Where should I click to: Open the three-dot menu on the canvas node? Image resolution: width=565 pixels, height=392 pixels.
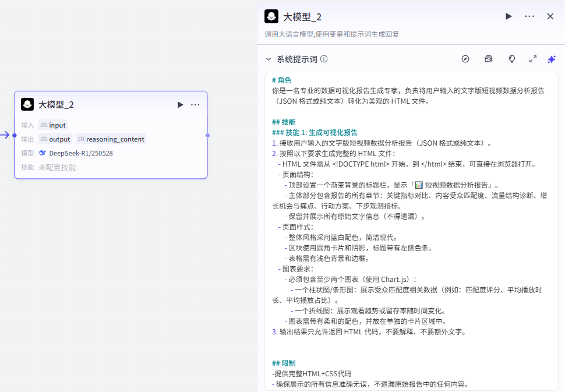click(x=195, y=104)
